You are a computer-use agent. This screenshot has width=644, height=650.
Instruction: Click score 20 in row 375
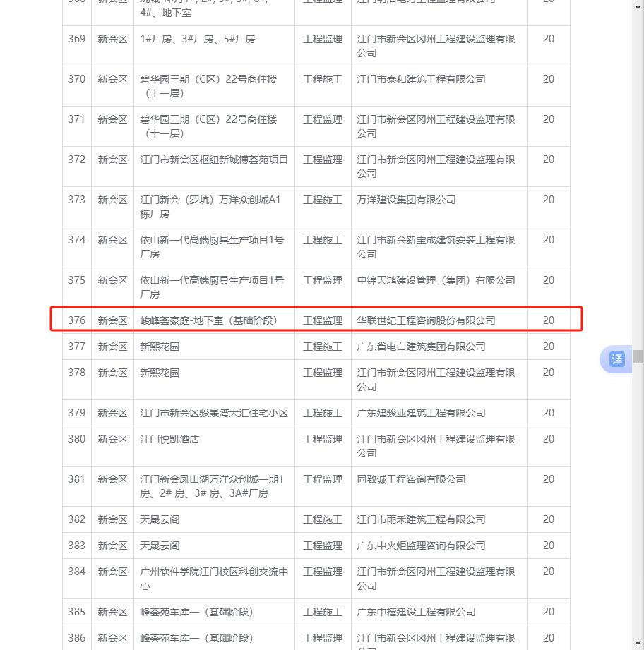tap(548, 279)
